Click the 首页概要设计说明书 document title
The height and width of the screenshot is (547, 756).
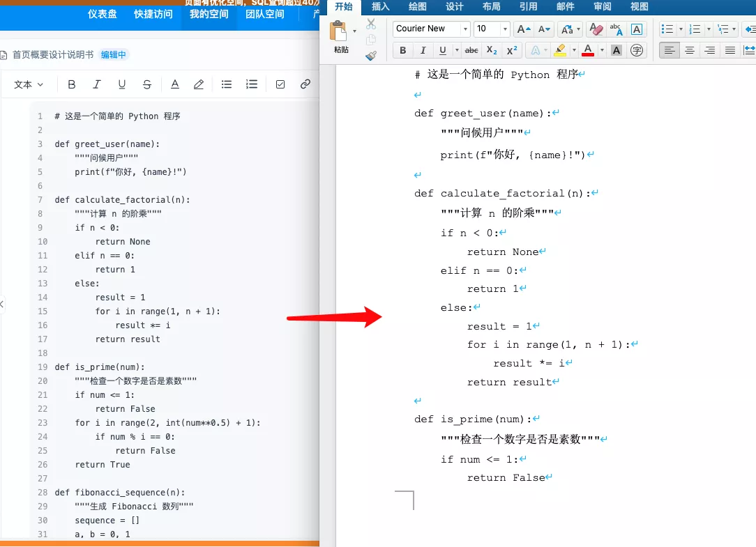(x=53, y=55)
